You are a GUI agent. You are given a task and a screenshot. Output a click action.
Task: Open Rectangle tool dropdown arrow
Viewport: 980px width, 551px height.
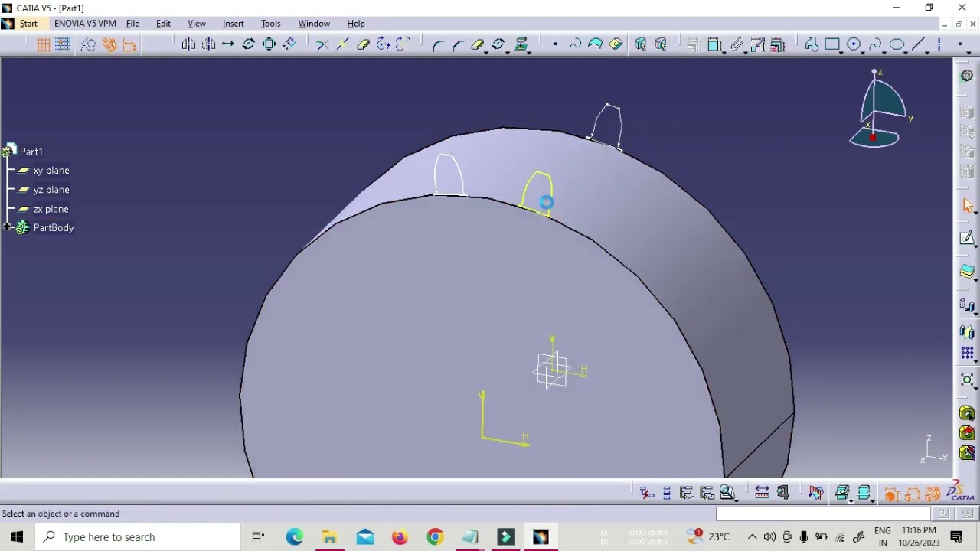point(841,51)
